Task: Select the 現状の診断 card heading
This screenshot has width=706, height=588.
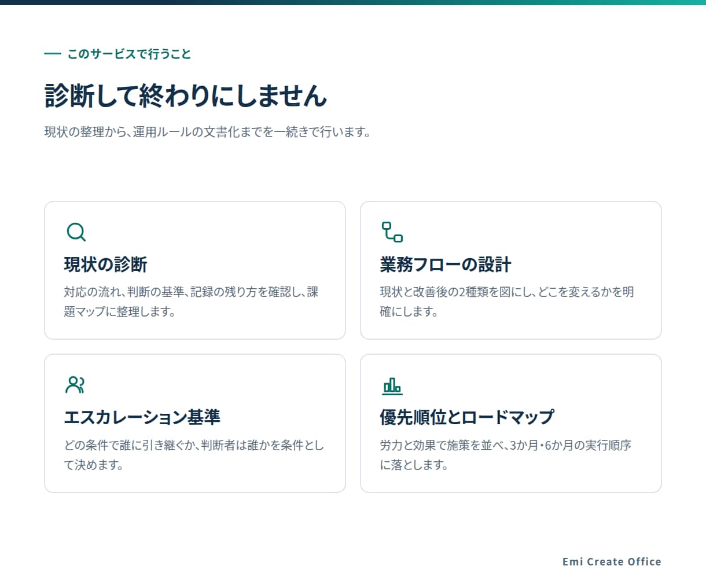Action: 105,264
